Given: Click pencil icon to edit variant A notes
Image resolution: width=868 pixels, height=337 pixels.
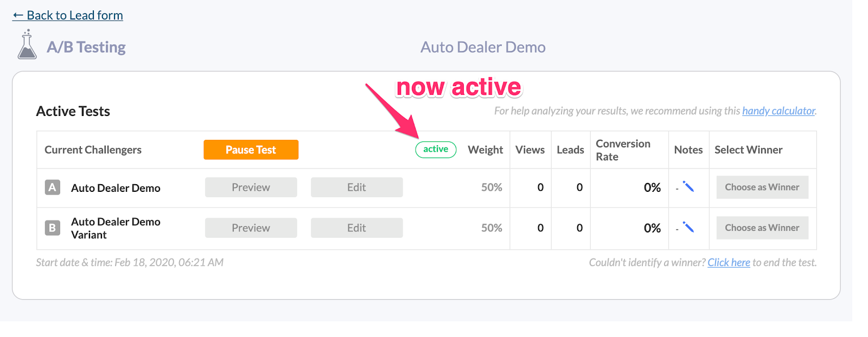Looking at the screenshot, I should (688, 187).
